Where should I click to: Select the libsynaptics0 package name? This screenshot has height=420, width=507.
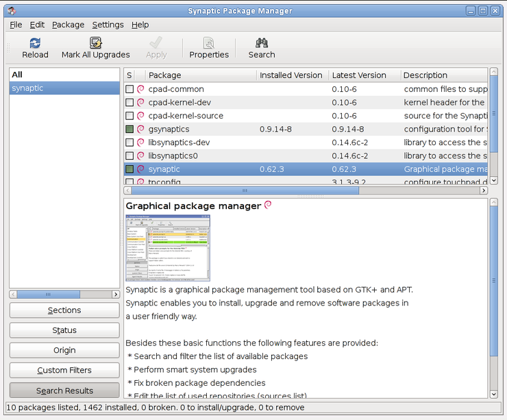pyautogui.click(x=173, y=156)
